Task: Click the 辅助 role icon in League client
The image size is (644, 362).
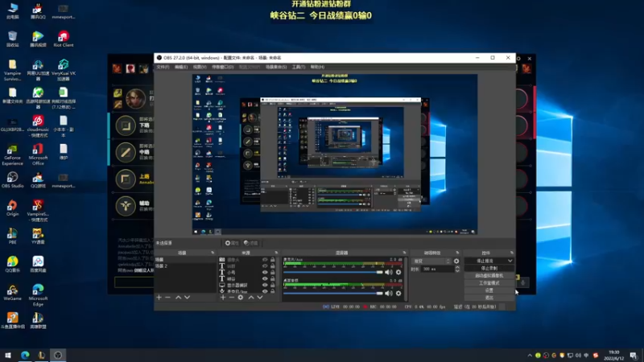Action: point(126,206)
